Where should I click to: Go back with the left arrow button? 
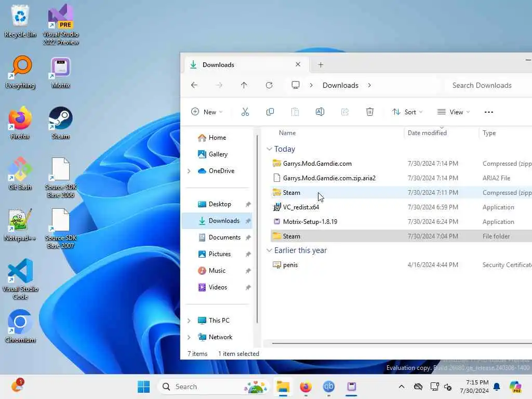(x=194, y=85)
